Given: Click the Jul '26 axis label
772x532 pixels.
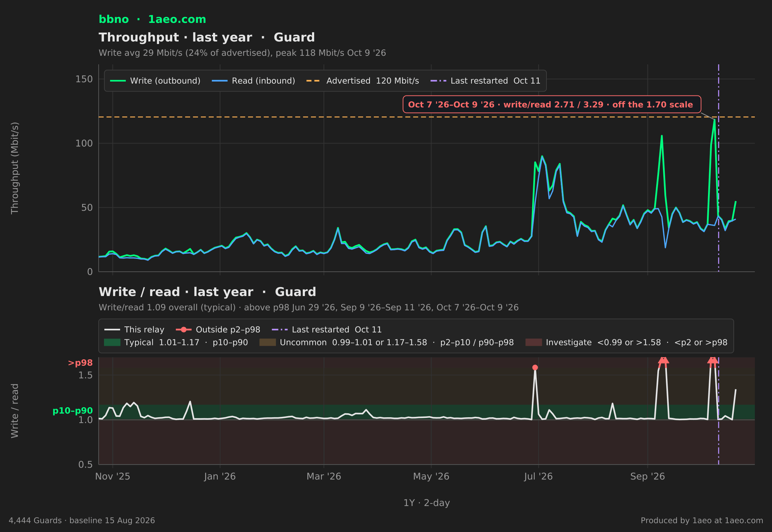Looking at the screenshot, I should [x=538, y=477].
